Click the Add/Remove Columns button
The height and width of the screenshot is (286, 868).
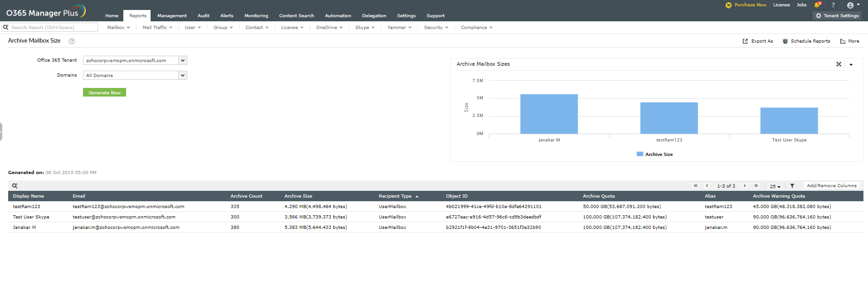pos(831,186)
